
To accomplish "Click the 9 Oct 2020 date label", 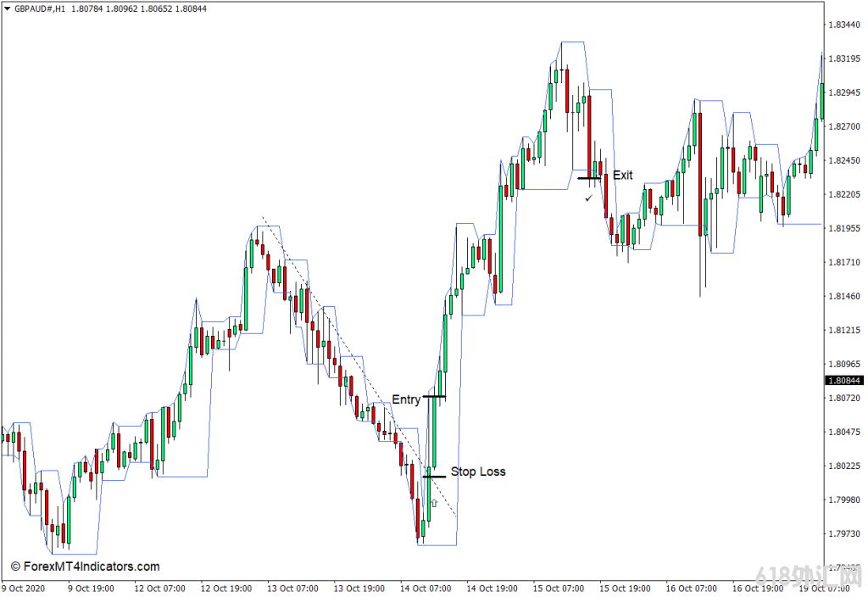I will pos(25,588).
